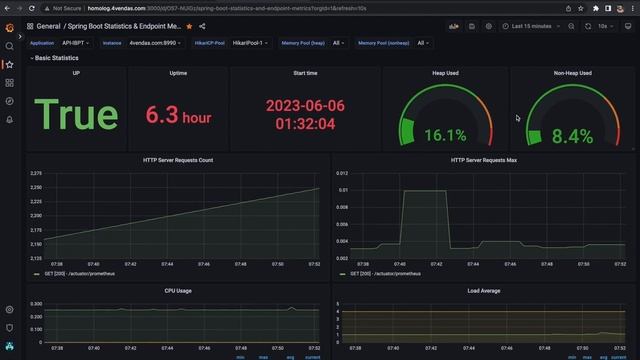Save dashboard with disk icon
The image size is (640, 360).
[x=471, y=26]
